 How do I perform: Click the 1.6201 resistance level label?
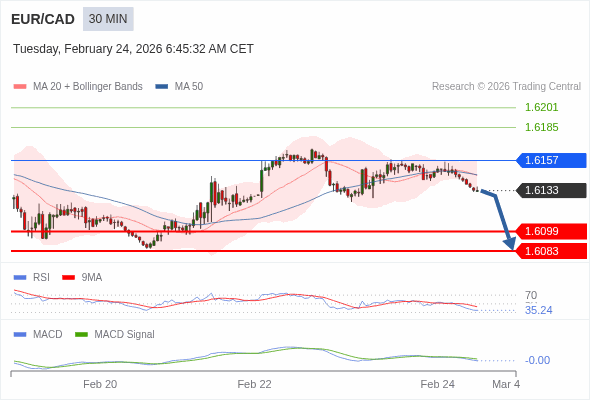pos(541,107)
